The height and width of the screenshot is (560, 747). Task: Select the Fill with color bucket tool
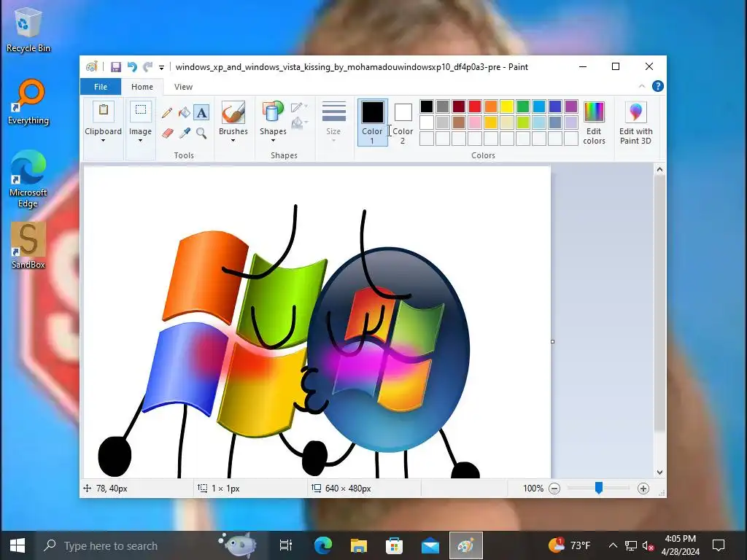(x=185, y=113)
